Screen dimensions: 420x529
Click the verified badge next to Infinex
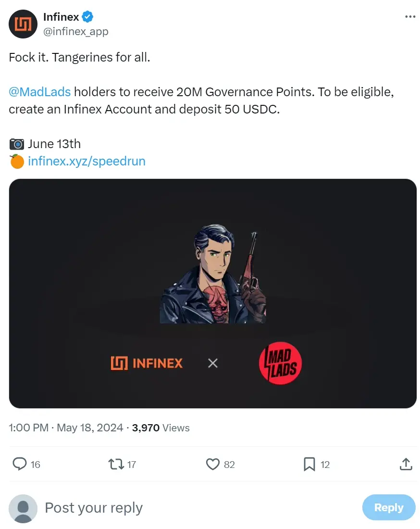pyautogui.click(x=86, y=17)
